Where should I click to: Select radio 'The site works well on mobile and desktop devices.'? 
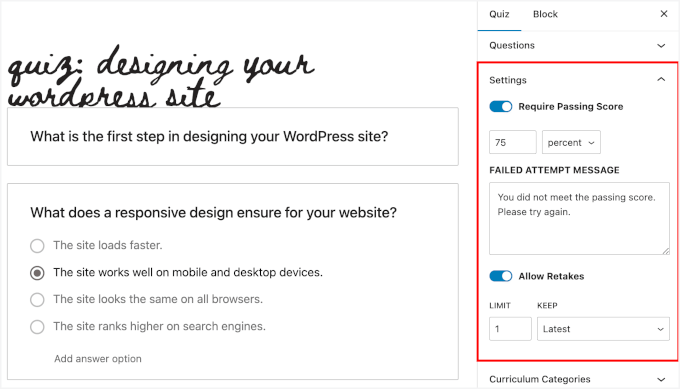(37, 273)
